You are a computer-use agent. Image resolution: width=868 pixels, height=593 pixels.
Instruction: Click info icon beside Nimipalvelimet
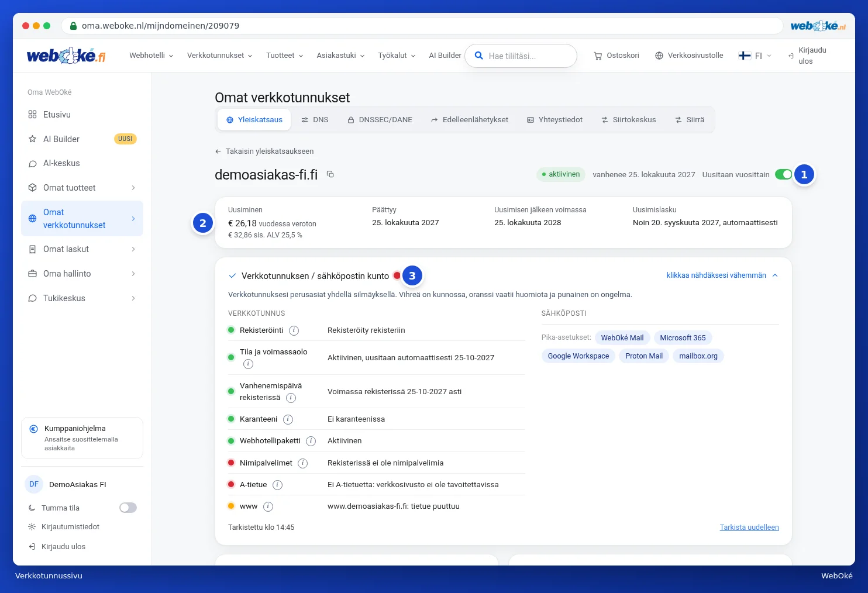click(303, 463)
